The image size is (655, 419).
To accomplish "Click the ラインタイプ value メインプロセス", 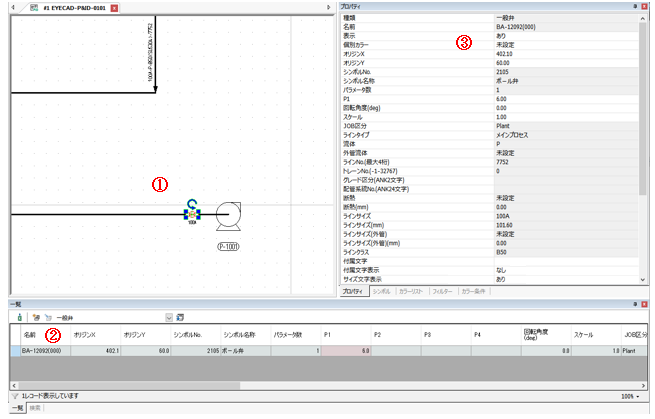I will point(566,135).
